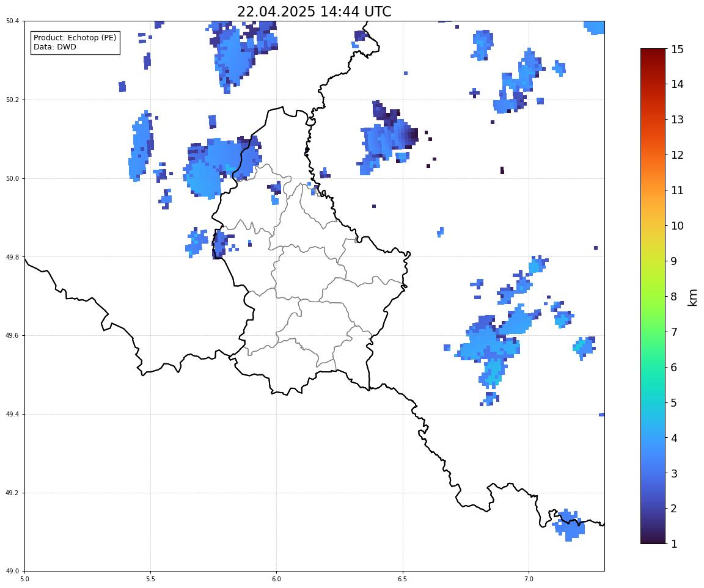Click the latitude tick label '49.8'

point(13,257)
